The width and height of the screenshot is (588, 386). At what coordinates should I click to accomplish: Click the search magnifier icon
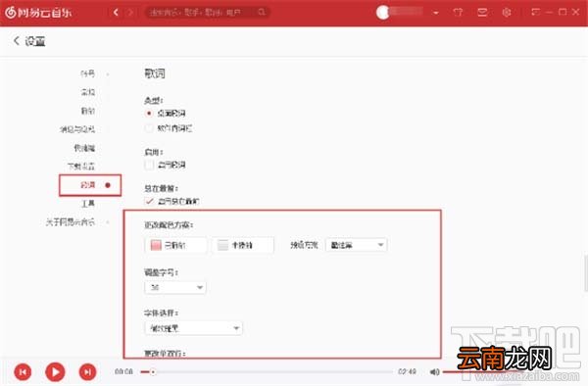pos(262,13)
